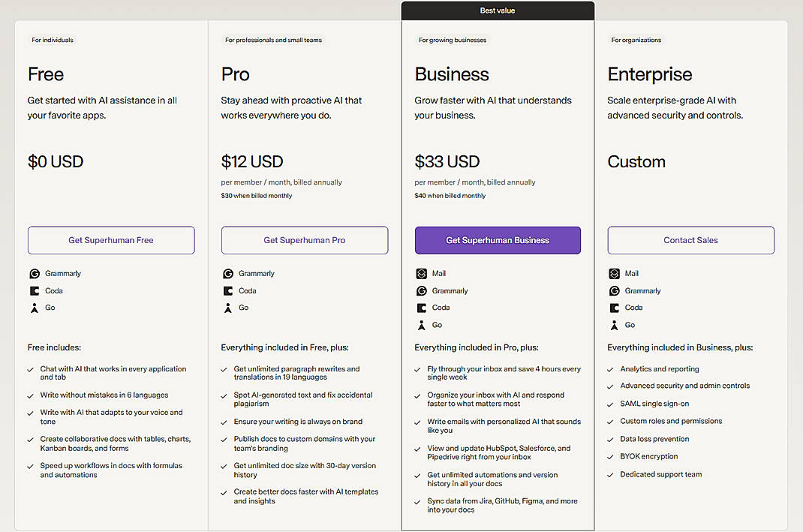Click the checkmark beside 'Data loss prevention'
Viewport: 803px width, 532px height.
(610, 440)
